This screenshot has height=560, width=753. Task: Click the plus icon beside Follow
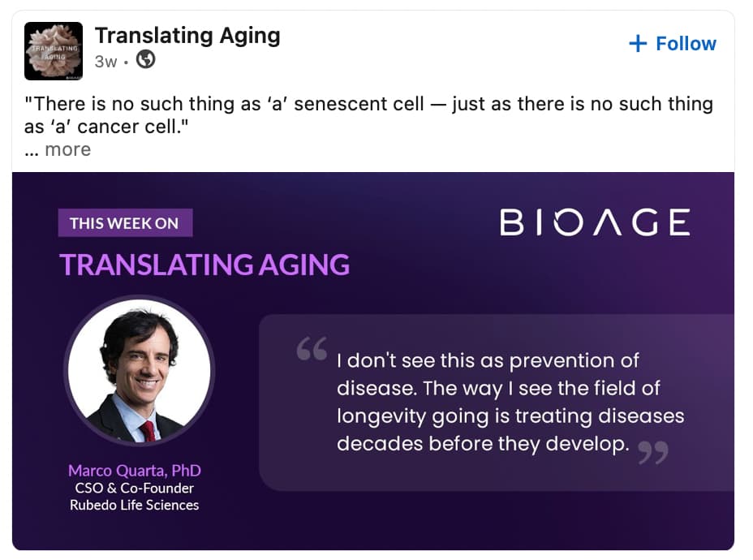click(x=638, y=44)
